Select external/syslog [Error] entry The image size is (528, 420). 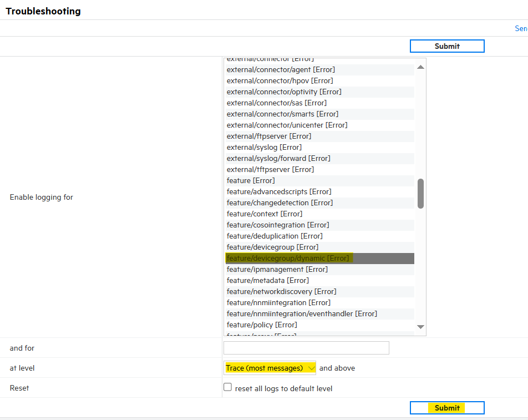point(319,148)
